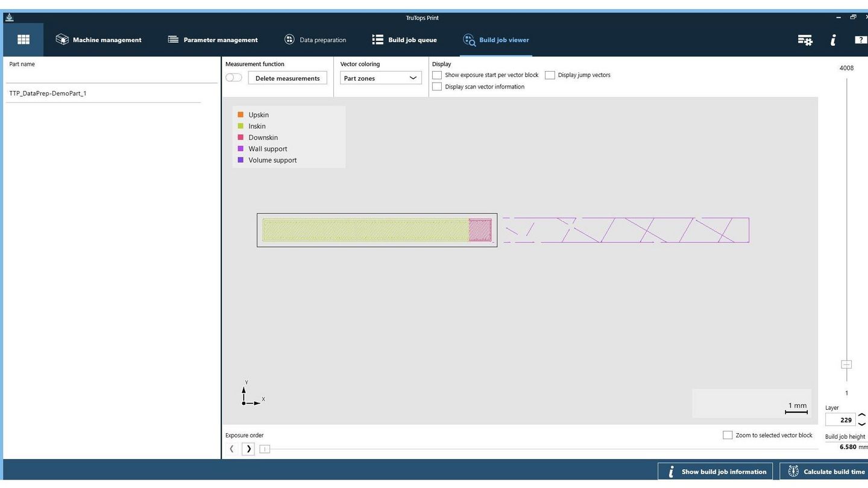Open the settings list-gear icon
Image resolution: width=868 pixels, height=488 pixels.
click(x=805, y=40)
